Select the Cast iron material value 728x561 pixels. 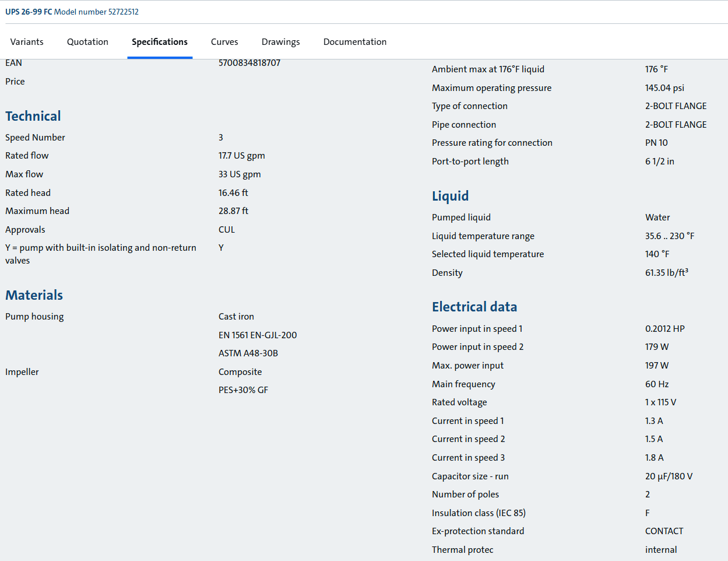(x=236, y=317)
